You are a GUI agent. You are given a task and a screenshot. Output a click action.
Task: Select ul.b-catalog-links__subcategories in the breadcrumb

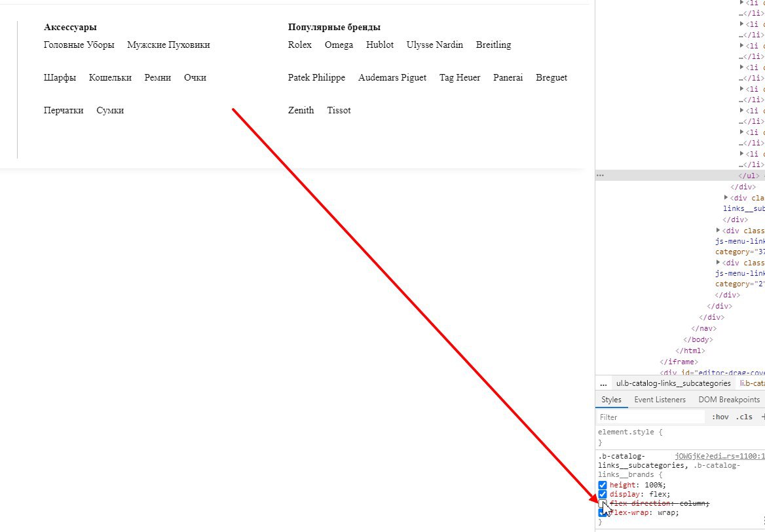coord(673,384)
